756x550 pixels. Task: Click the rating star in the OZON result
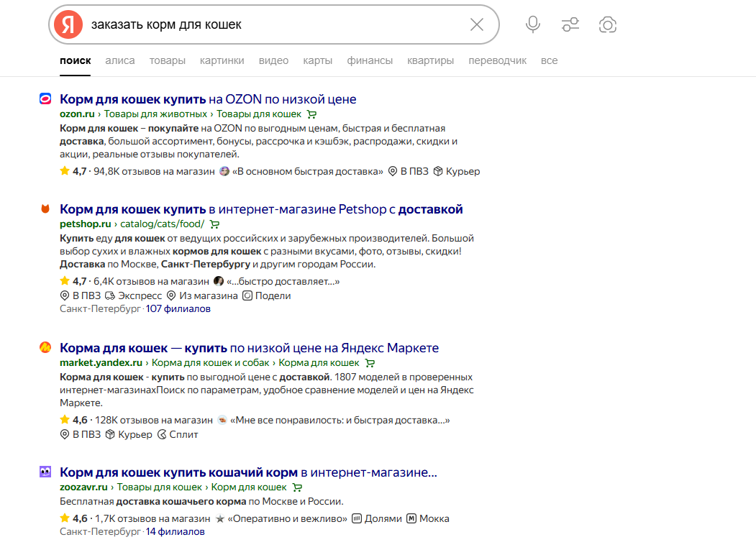pyautogui.click(x=65, y=170)
